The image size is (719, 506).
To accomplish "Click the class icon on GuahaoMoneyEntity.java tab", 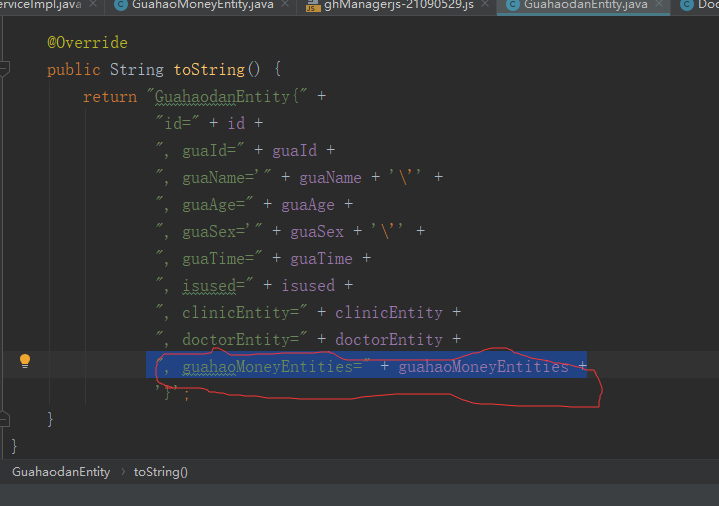I will click(x=121, y=5).
